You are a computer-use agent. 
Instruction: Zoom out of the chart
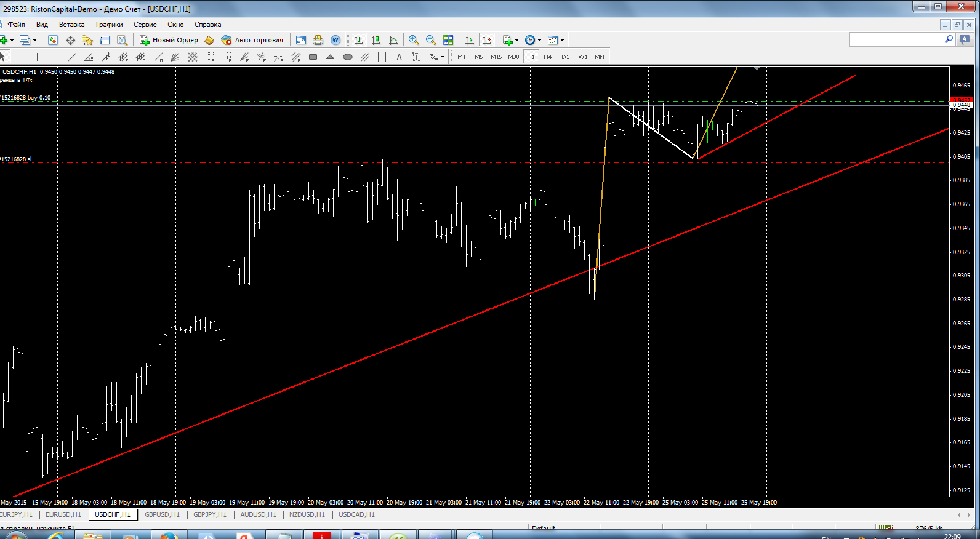click(x=431, y=40)
